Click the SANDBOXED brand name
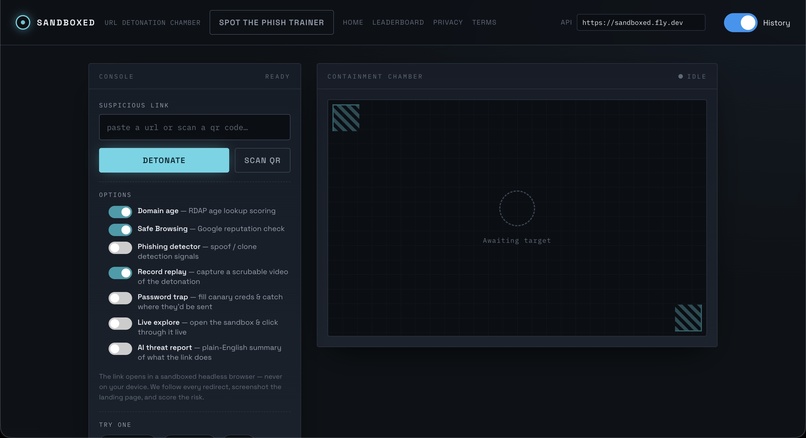Viewport: 806px width, 438px height. click(x=66, y=23)
